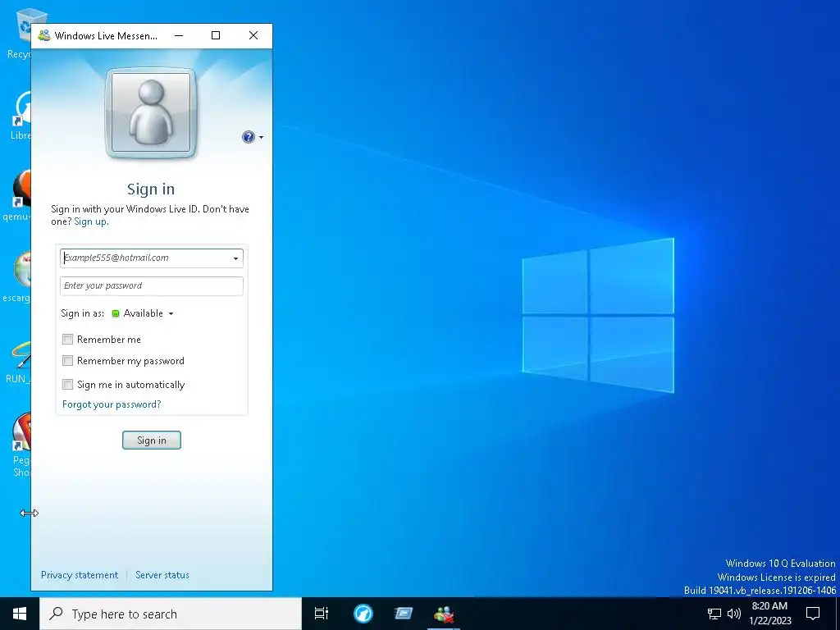Select the escarg desktop shortcut icon

pyautogui.click(x=18, y=276)
